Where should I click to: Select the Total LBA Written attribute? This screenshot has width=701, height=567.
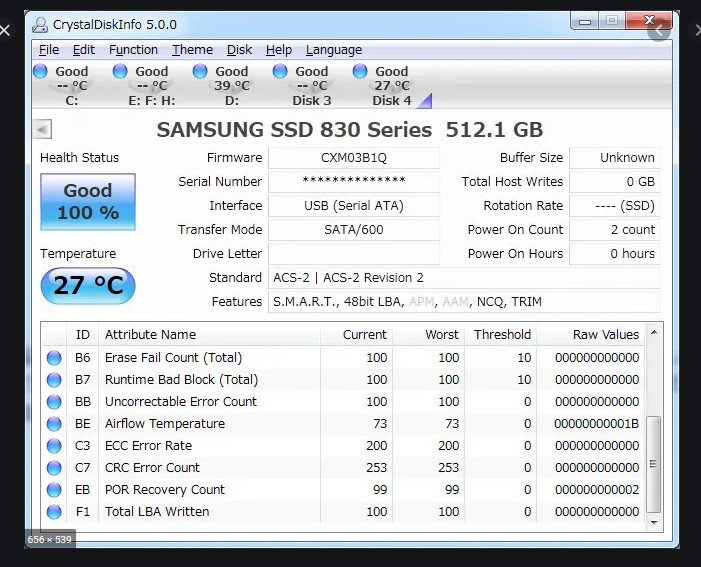click(157, 512)
